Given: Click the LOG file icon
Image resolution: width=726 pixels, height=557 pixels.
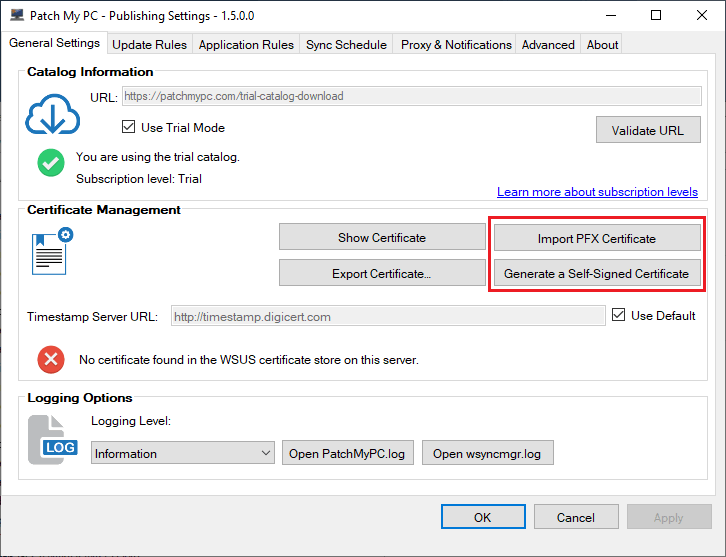Looking at the screenshot, I should coord(52,440).
